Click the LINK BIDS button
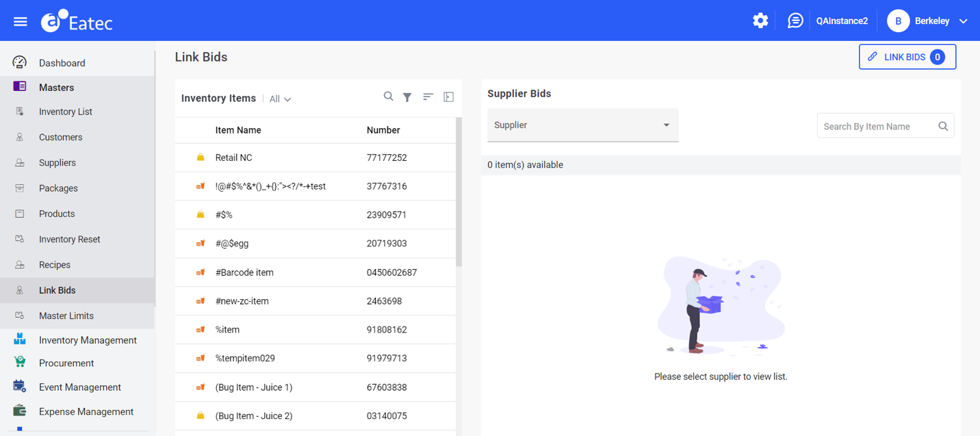 pyautogui.click(x=907, y=57)
